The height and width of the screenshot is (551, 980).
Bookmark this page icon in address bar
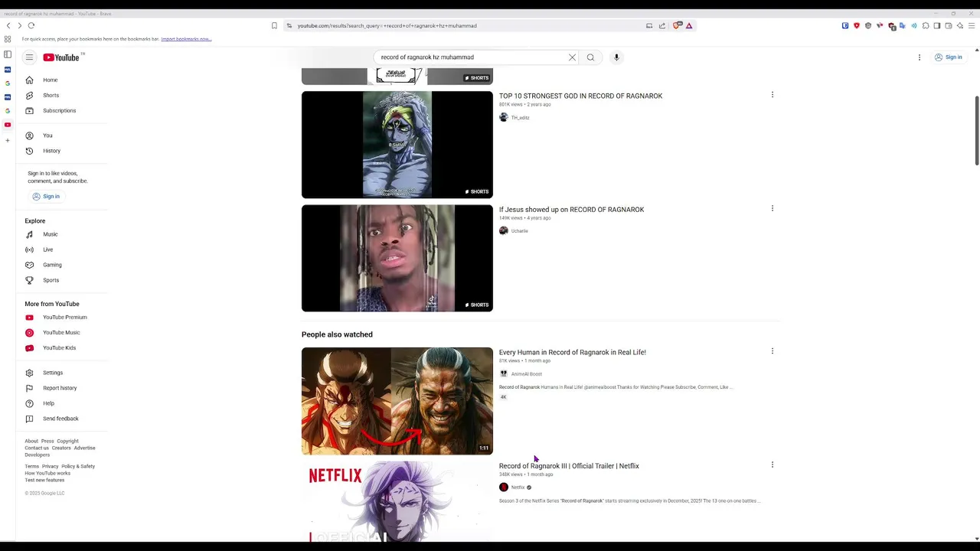coord(274,25)
